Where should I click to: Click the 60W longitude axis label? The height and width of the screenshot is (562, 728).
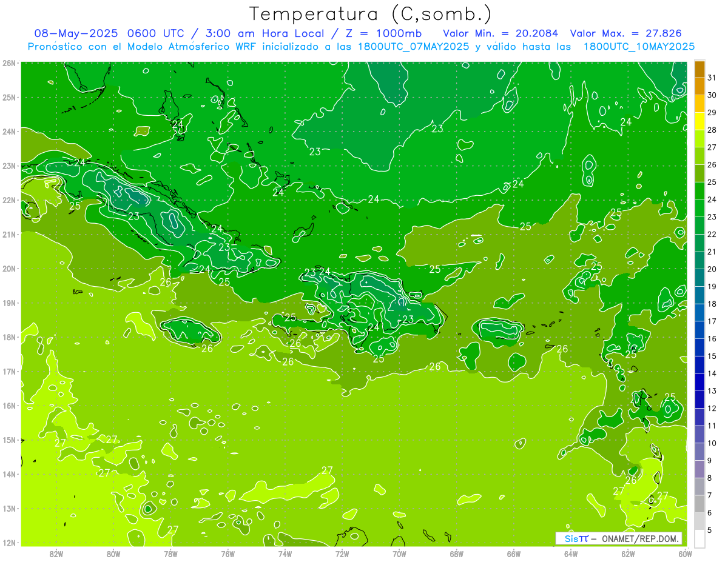click(685, 554)
